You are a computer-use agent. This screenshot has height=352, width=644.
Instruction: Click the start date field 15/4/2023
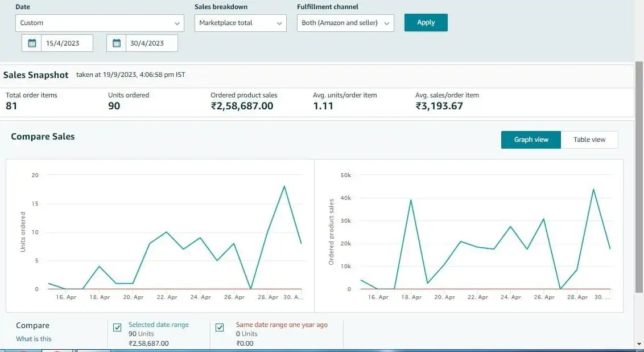67,43
